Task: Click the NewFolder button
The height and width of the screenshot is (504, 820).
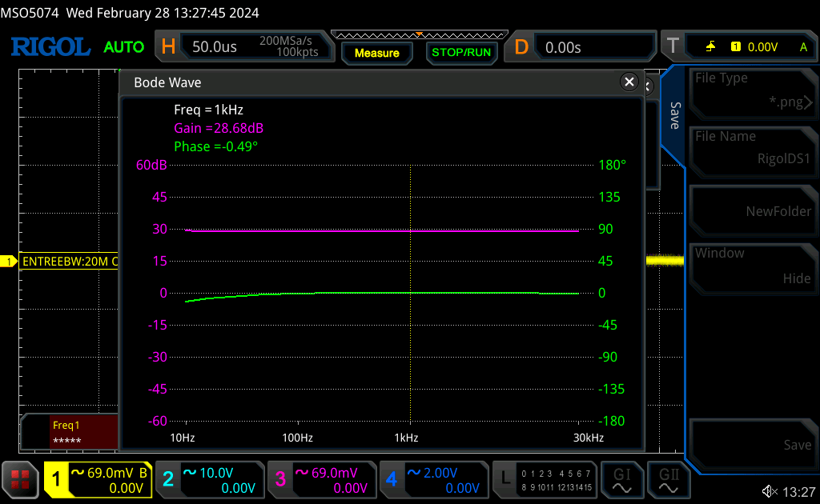Action: click(753, 210)
